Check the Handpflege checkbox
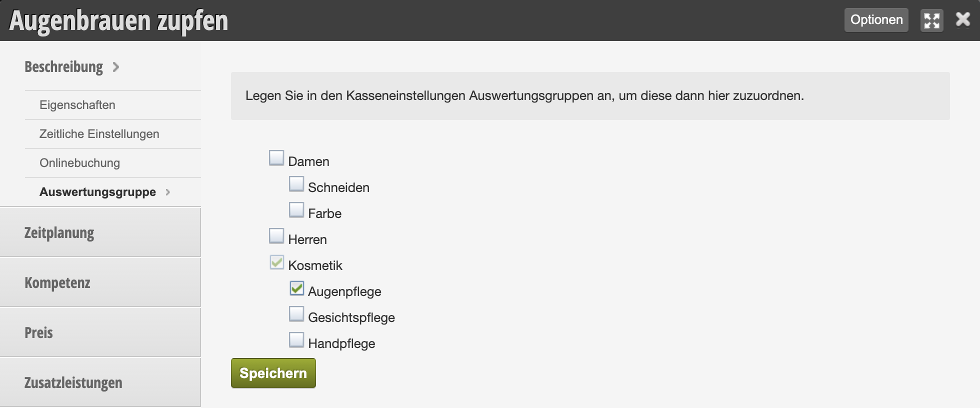Viewport: 980px width, 408px height. pos(296,340)
